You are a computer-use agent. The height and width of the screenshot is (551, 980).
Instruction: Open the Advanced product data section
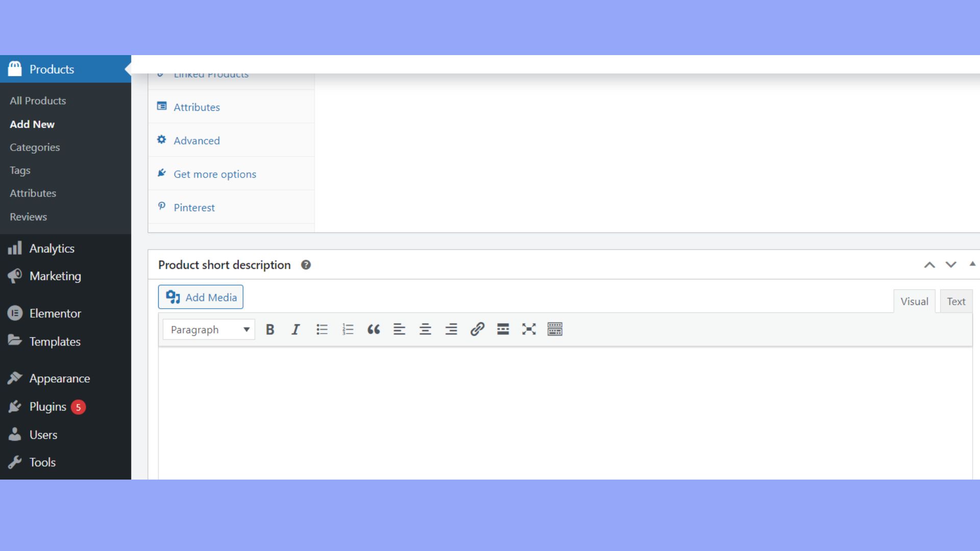[x=197, y=140]
